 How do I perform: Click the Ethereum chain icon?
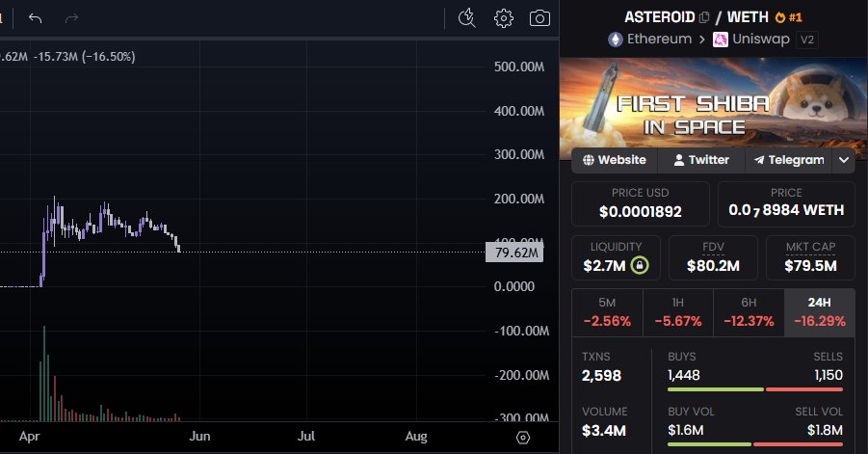coord(615,40)
